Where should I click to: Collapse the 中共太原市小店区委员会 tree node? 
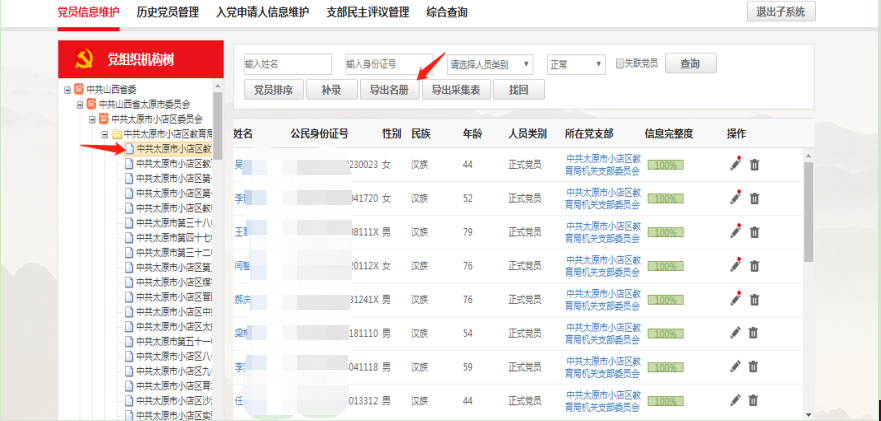[91, 119]
